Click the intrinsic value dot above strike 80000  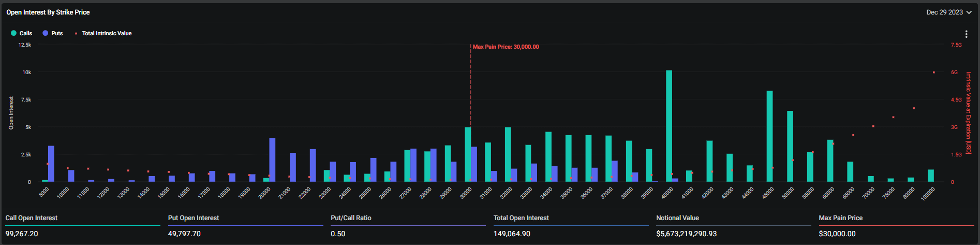913,108
